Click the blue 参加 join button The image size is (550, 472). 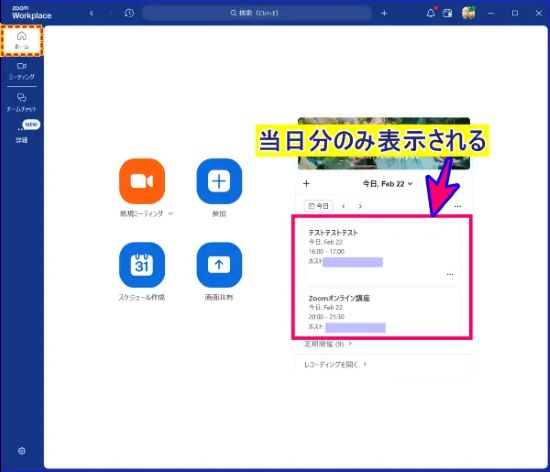coord(219,181)
